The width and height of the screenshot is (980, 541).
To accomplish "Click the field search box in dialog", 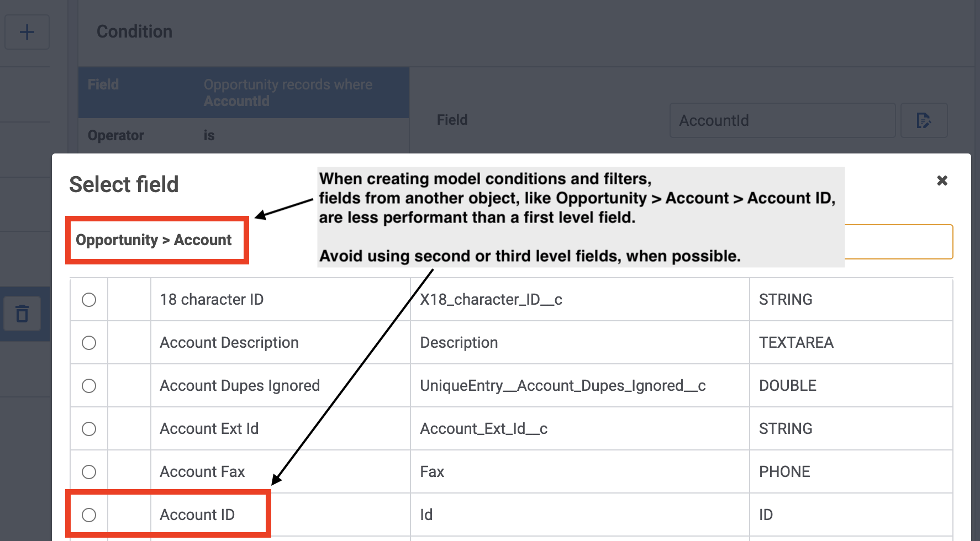I will tap(898, 242).
